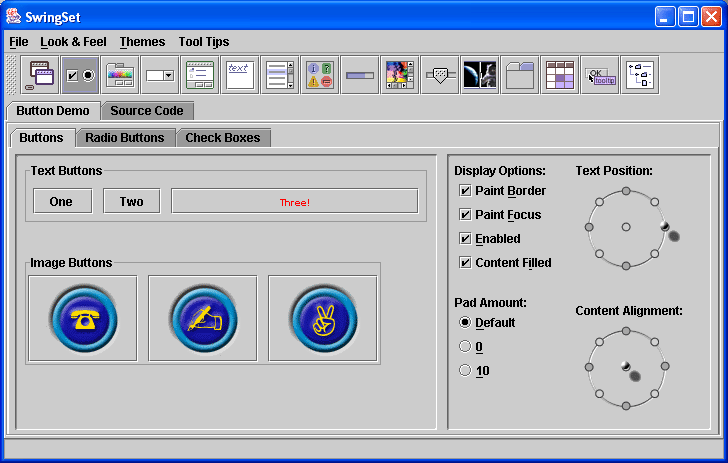
Task: Open the Internal Frames demo icon
Action: point(40,75)
